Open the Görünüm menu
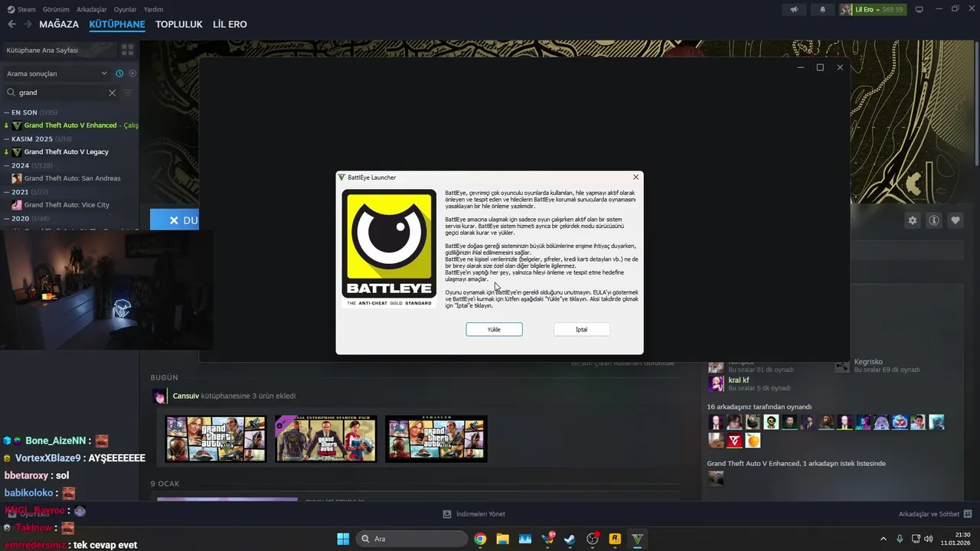The height and width of the screenshot is (551, 980). [x=56, y=9]
